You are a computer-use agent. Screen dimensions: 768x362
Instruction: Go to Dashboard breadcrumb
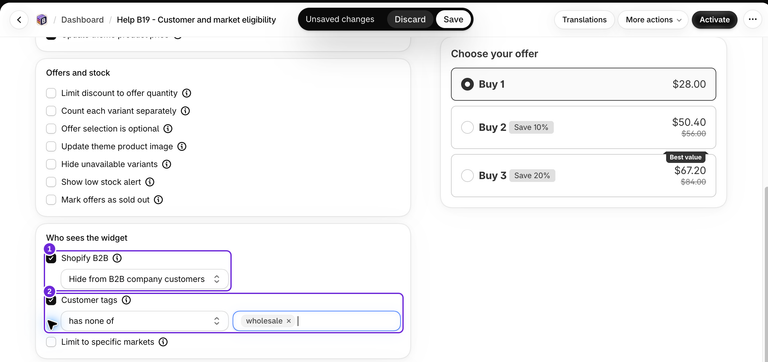point(82,20)
